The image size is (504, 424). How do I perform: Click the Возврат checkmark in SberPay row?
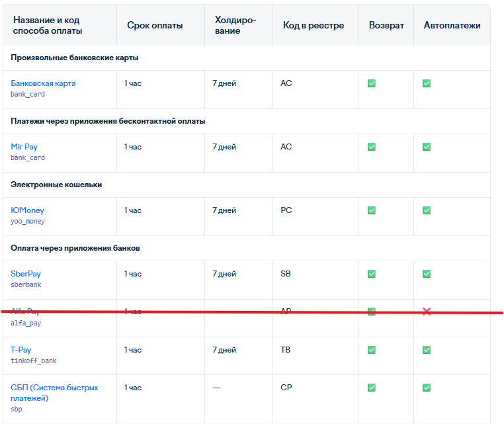pos(372,274)
